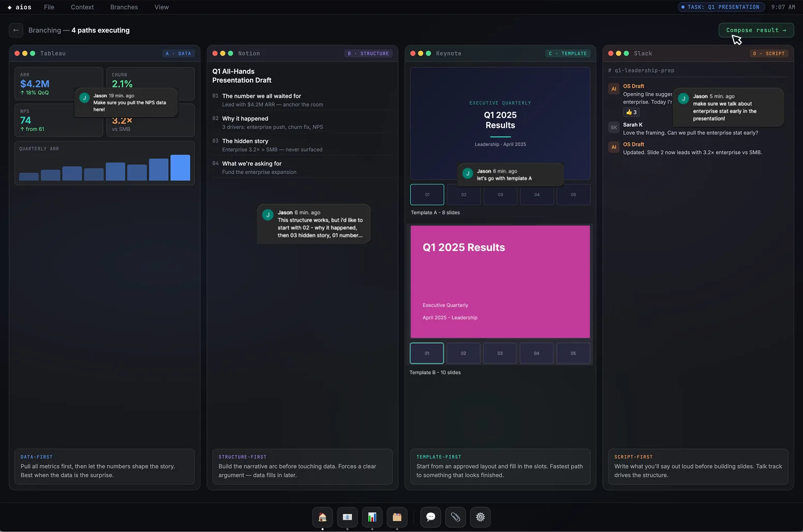Viewport: 803px width, 532px height.
Task: Click the 'Template A - 8 slides' label
Action: (435, 213)
